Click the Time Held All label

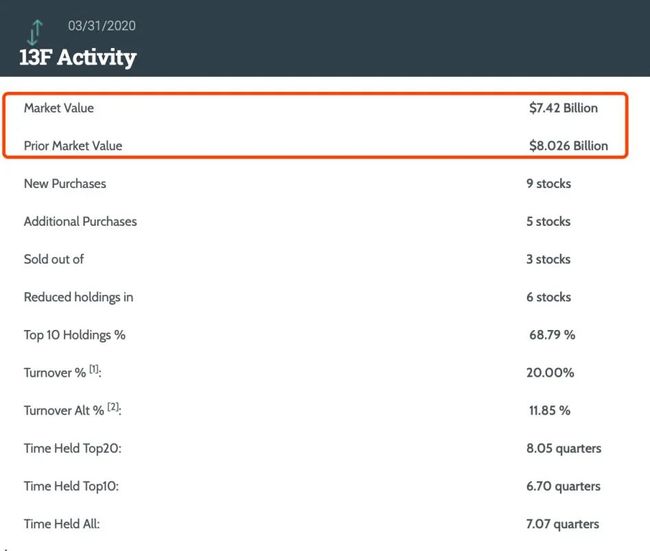click(x=62, y=524)
